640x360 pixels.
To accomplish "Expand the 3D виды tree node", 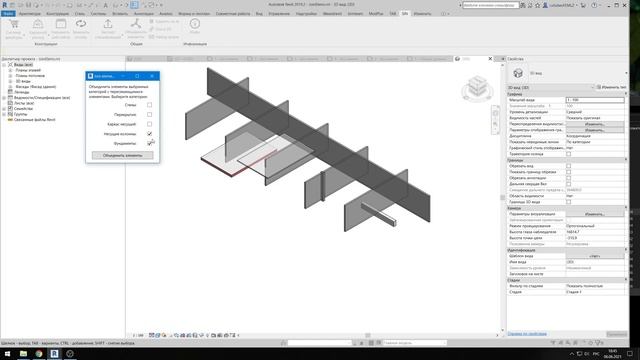I will [x=10, y=81].
